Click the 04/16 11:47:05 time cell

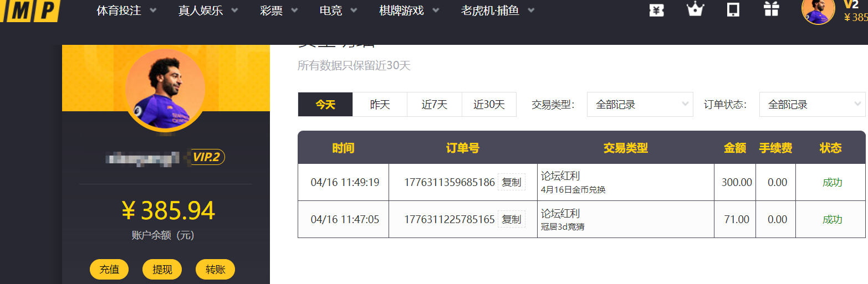[345, 219]
